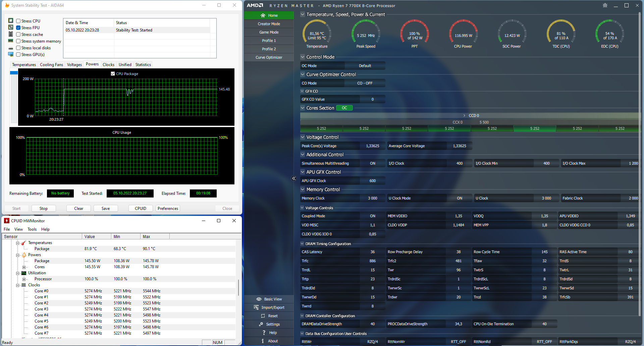The width and height of the screenshot is (644, 346).
Task: Click the Home icon in Ryzen Master sidebar
Action: click(x=263, y=15)
